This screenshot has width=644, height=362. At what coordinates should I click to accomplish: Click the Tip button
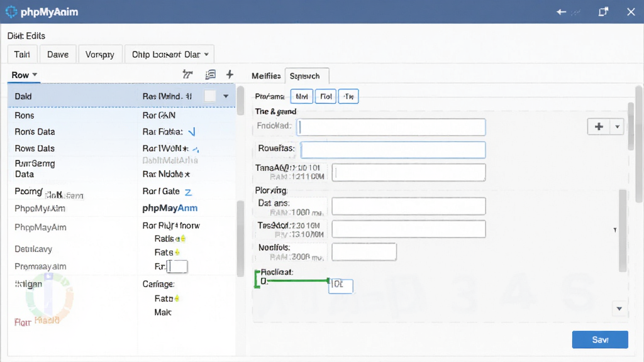[x=348, y=96]
